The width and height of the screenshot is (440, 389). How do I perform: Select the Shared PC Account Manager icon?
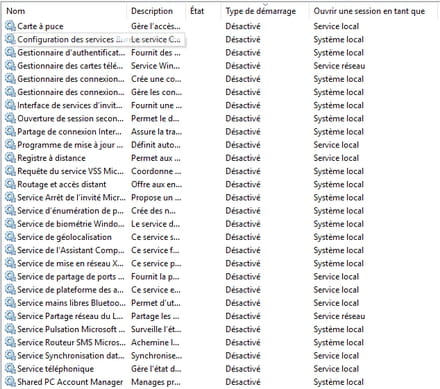(x=10, y=382)
